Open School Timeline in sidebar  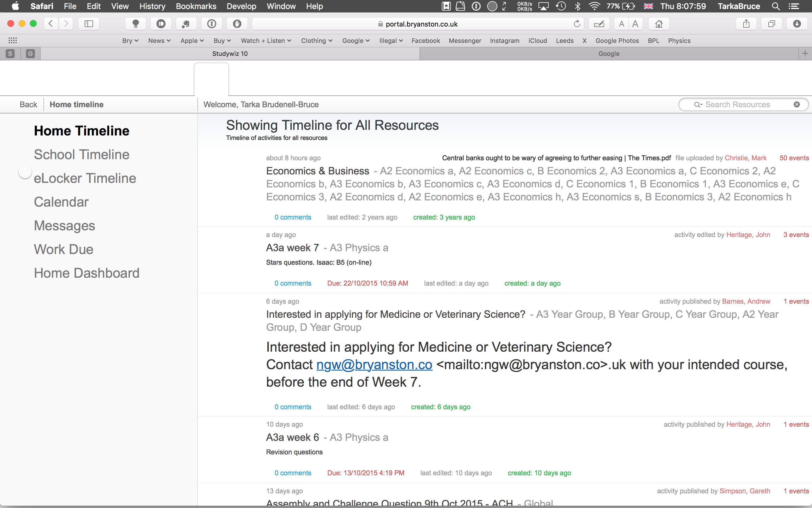(x=81, y=155)
